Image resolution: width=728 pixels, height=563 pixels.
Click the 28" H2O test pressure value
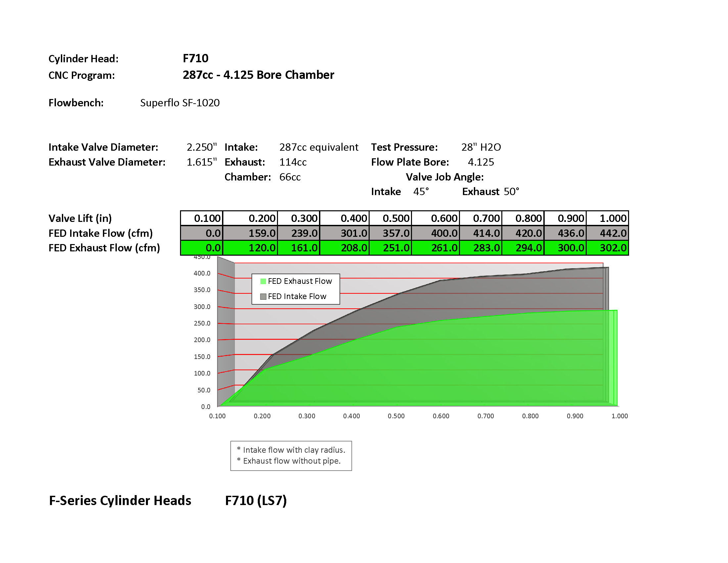[x=481, y=147]
